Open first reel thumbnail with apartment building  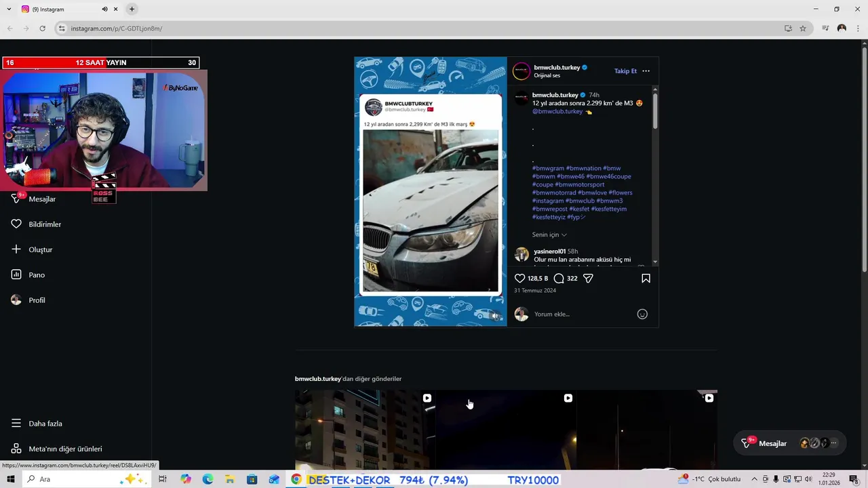365,430
